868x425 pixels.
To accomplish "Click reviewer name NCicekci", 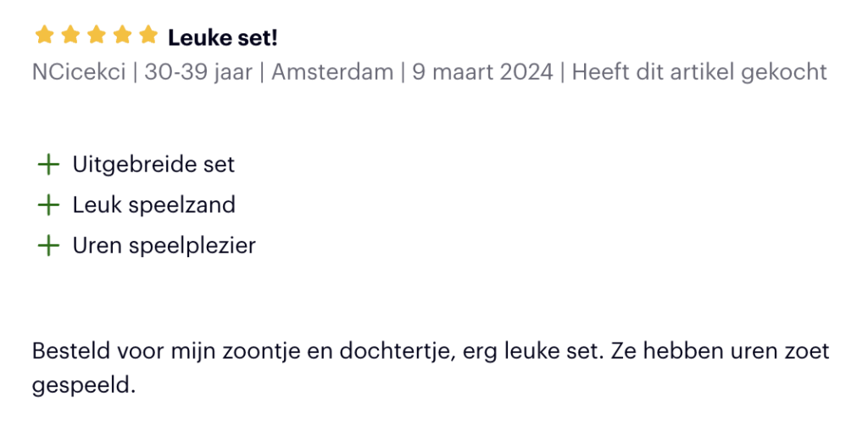I will (x=79, y=72).
